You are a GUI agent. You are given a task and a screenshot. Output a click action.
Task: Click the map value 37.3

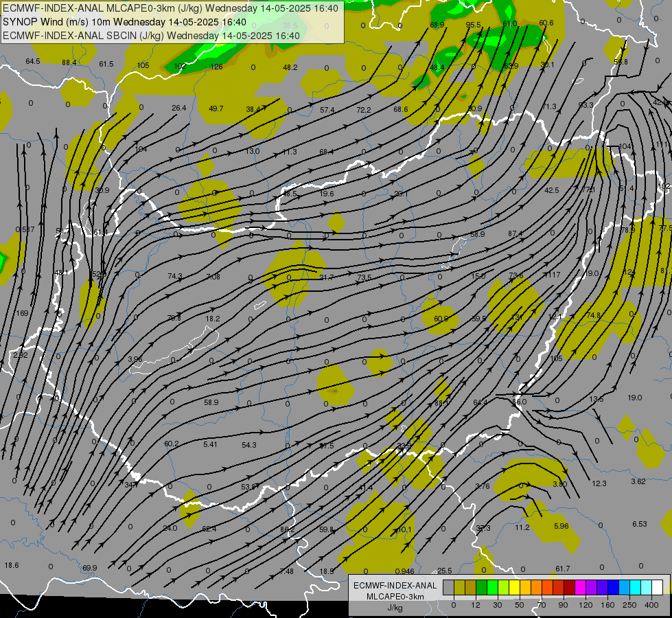[483, 528]
